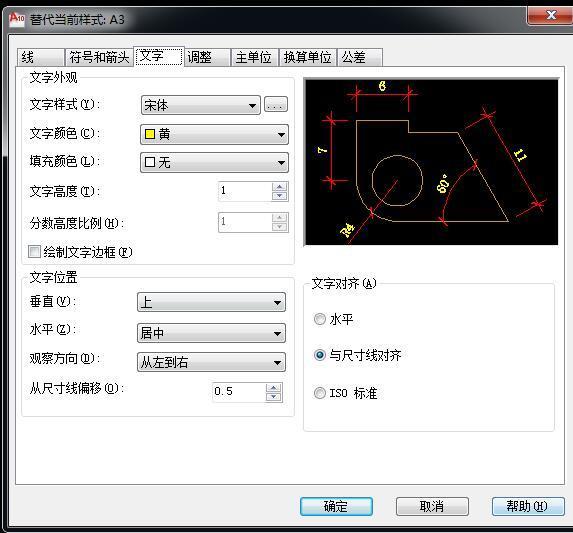Select the 水平 text alignment radio button
The image size is (573, 533).
(320, 319)
